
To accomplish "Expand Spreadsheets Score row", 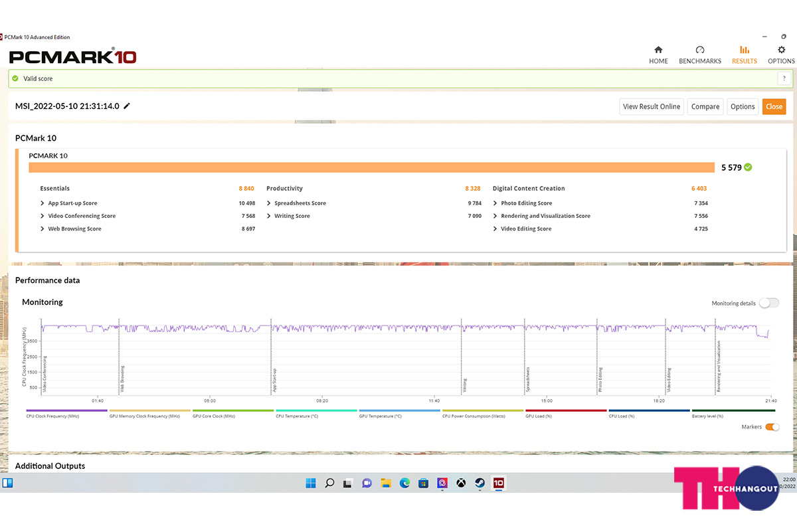I will 269,203.
